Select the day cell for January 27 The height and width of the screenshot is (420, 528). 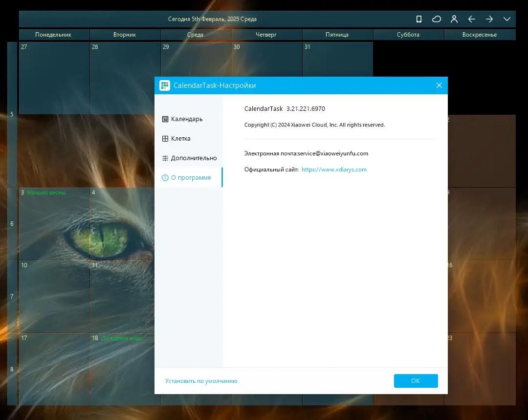(54, 78)
